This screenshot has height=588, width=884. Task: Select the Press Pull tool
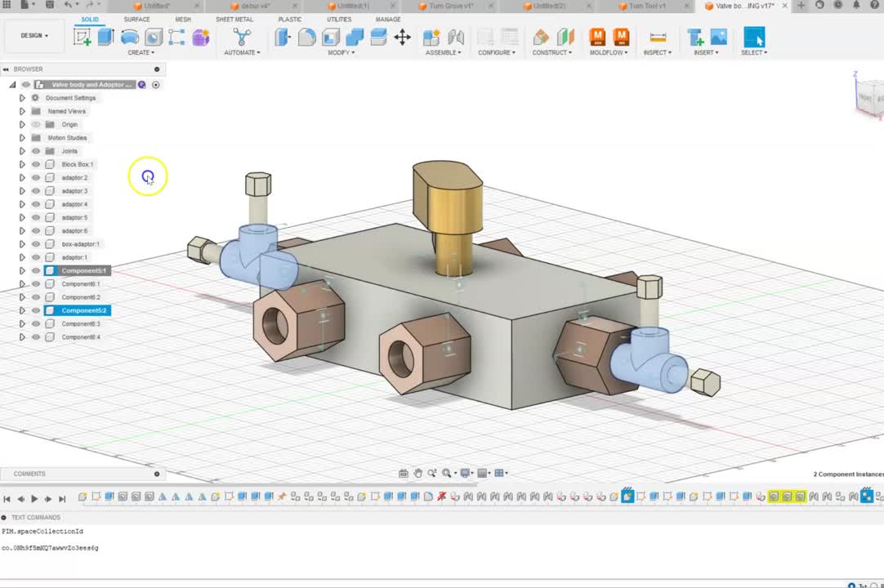pyautogui.click(x=283, y=38)
